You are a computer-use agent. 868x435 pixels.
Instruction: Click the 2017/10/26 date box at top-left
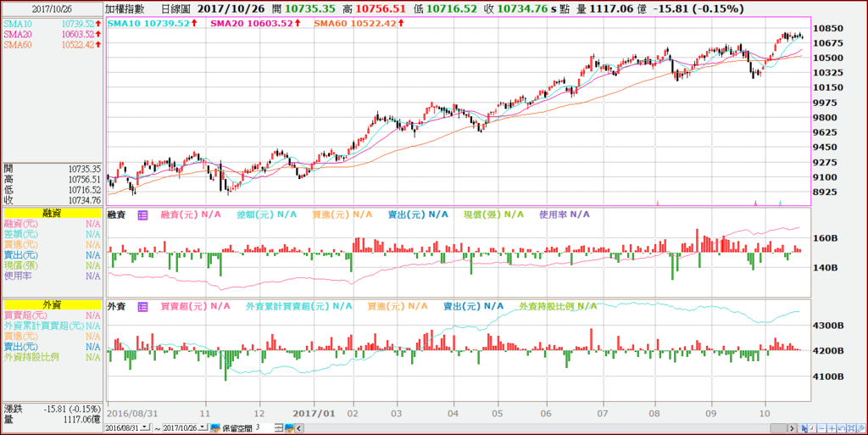click(x=52, y=8)
